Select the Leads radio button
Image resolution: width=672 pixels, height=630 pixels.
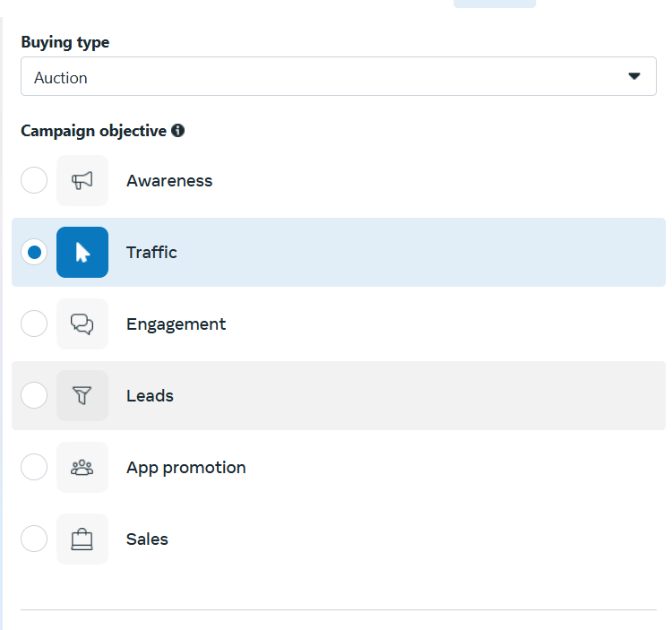[x=34, y=396]
